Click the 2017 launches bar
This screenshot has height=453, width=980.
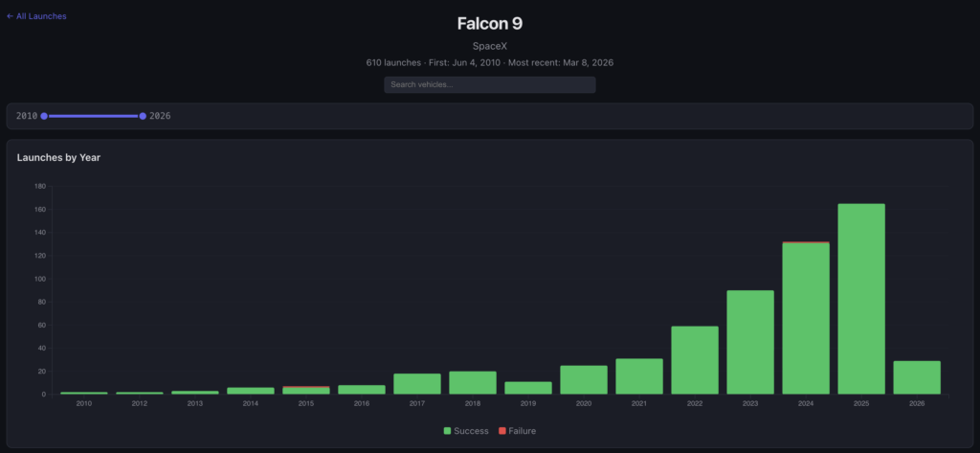(x=417, y=384)
